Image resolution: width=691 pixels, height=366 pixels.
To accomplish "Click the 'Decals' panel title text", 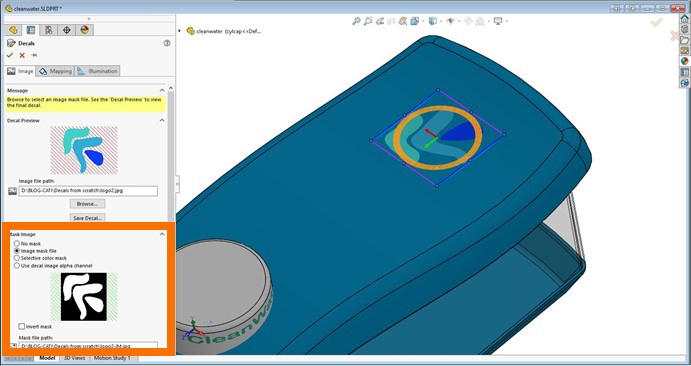I will tap(26, 43).
